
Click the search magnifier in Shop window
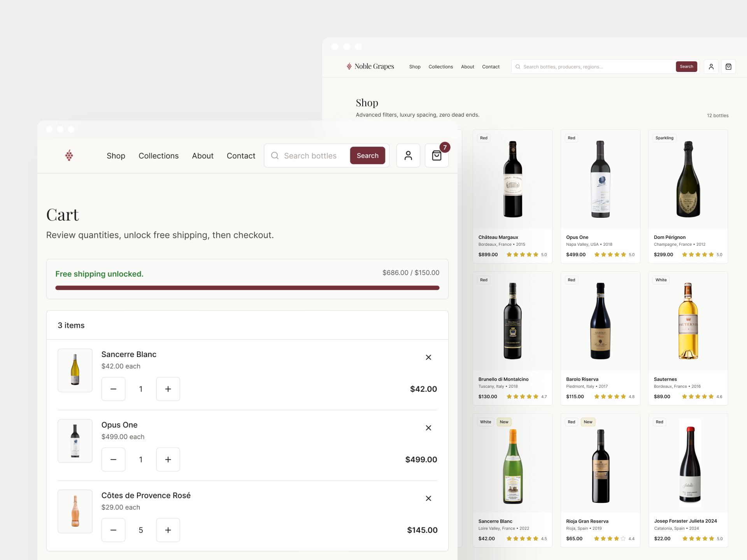518,66
